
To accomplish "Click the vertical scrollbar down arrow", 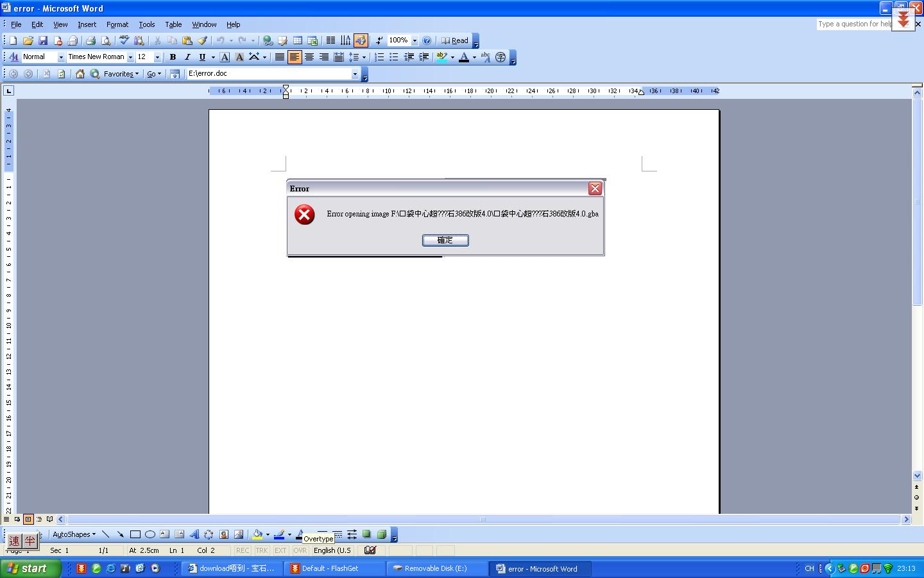I will click(918, 476).
